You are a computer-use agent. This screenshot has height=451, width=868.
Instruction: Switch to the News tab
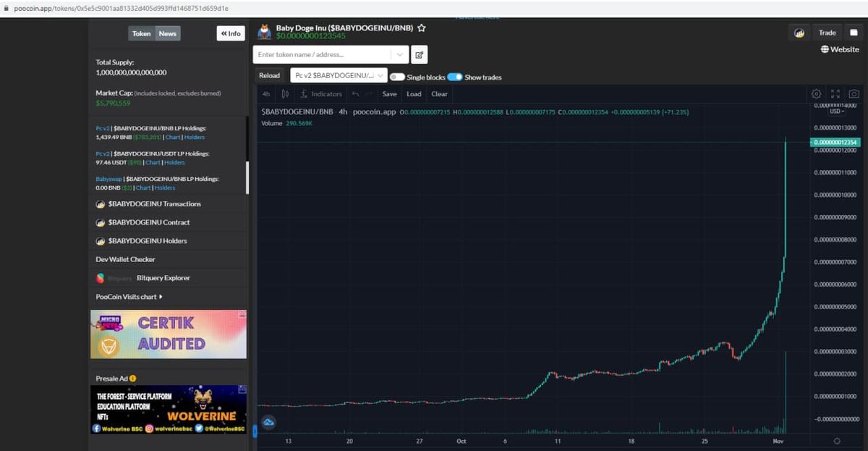point(168,33)
